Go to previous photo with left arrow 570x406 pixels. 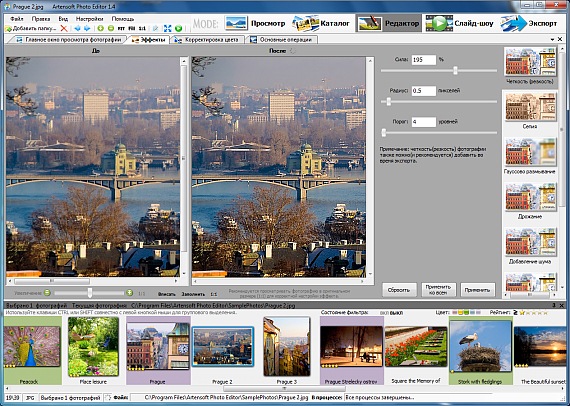[x=77, y=28]
